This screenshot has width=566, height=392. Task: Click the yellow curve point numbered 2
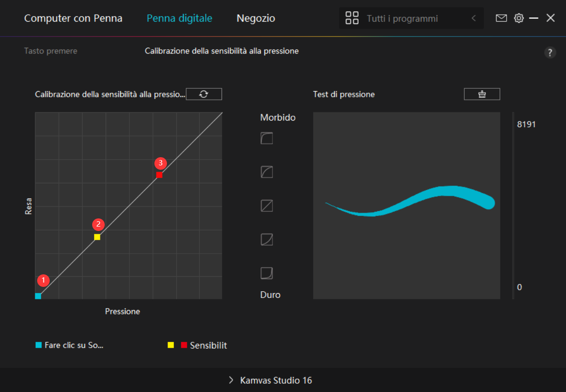coord(97,237)
